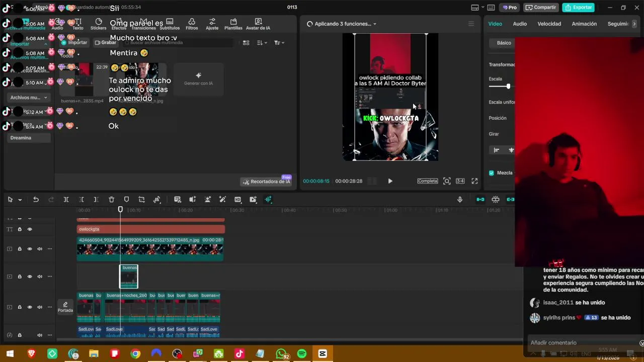The width and height of the screenshot is (644, 362).
Task: Switch media library to grid view
Action: point(246,43)
